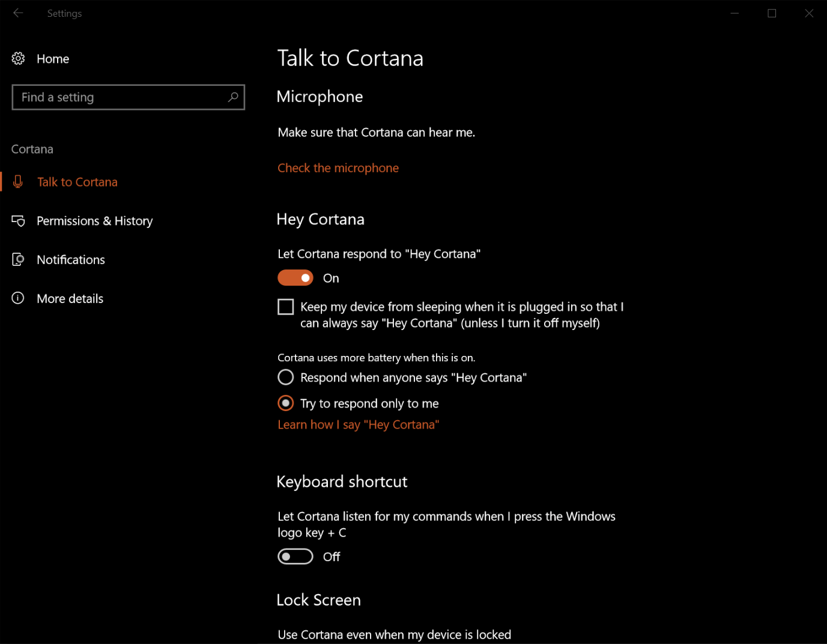The height and width of the screenshot is (644, 827).
Task: Open Talk to Cortana section label
Action: pos(77,182)
